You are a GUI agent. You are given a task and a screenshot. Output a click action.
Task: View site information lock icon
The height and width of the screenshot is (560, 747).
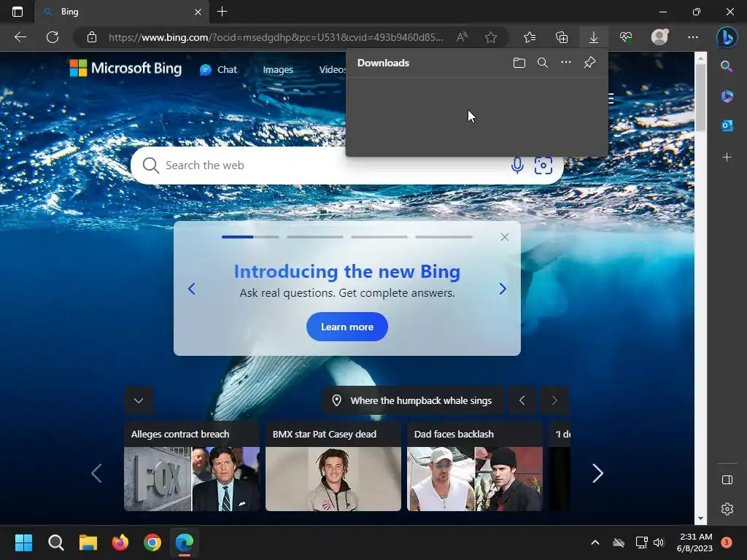(x=92, y=37)
